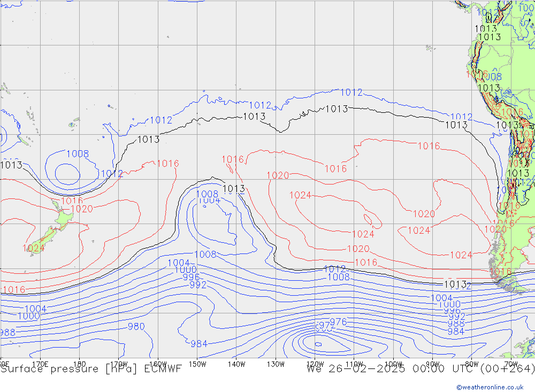535x392 pixels.
Task: Click the 170W longitude label
Action: tap(119, 364)
